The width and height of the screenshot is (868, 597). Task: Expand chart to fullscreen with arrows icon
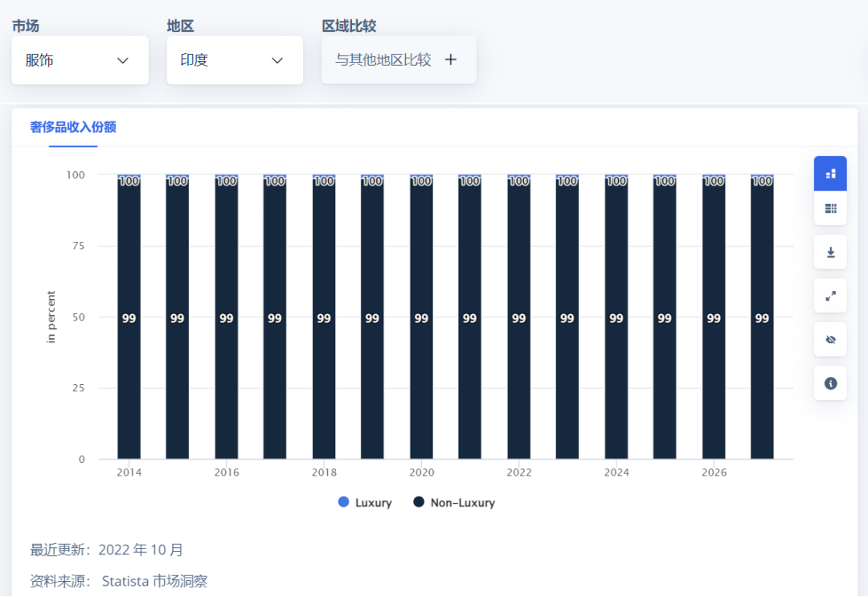(829, 296)
